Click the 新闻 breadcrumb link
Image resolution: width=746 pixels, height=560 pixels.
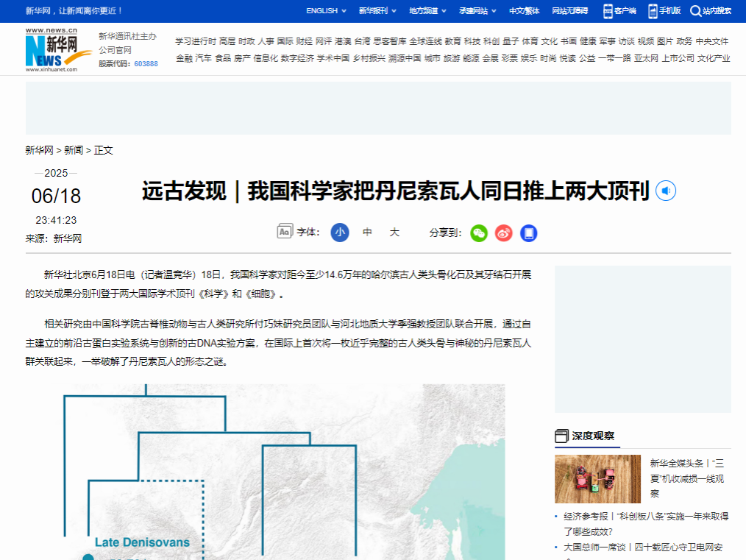pos(74,150)
